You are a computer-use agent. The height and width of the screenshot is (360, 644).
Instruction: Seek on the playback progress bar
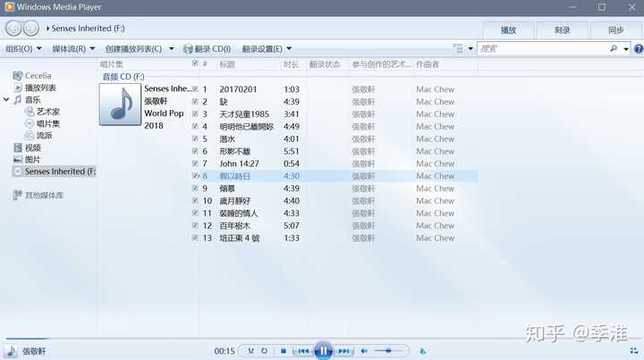[x=322, y=339]
